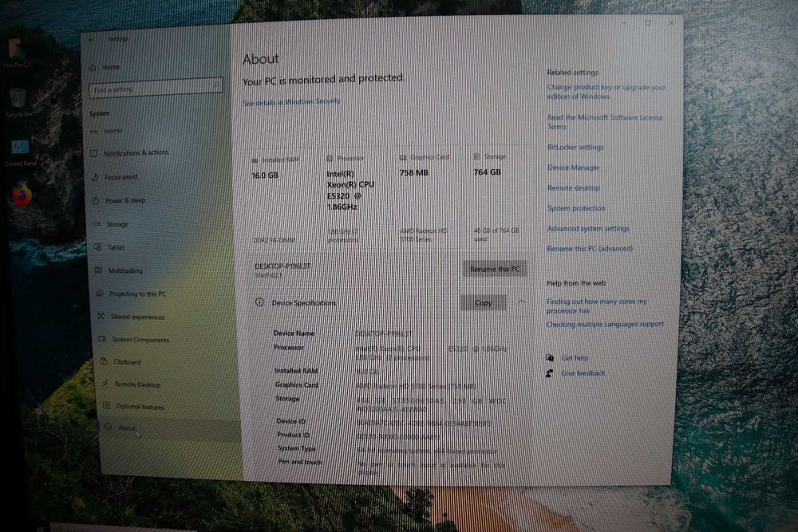Click the Multitasking sidebar icon

tap(99, 270)
